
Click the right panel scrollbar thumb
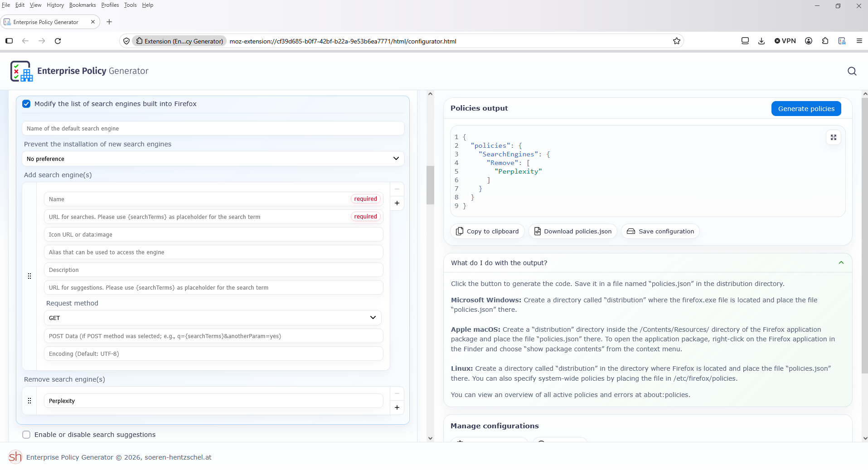(x=865, y=236)
